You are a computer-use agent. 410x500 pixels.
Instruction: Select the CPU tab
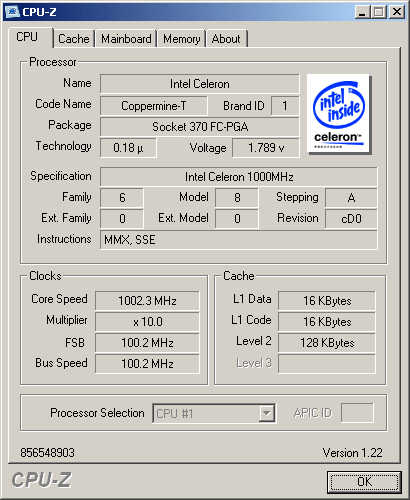pos(27,37)
